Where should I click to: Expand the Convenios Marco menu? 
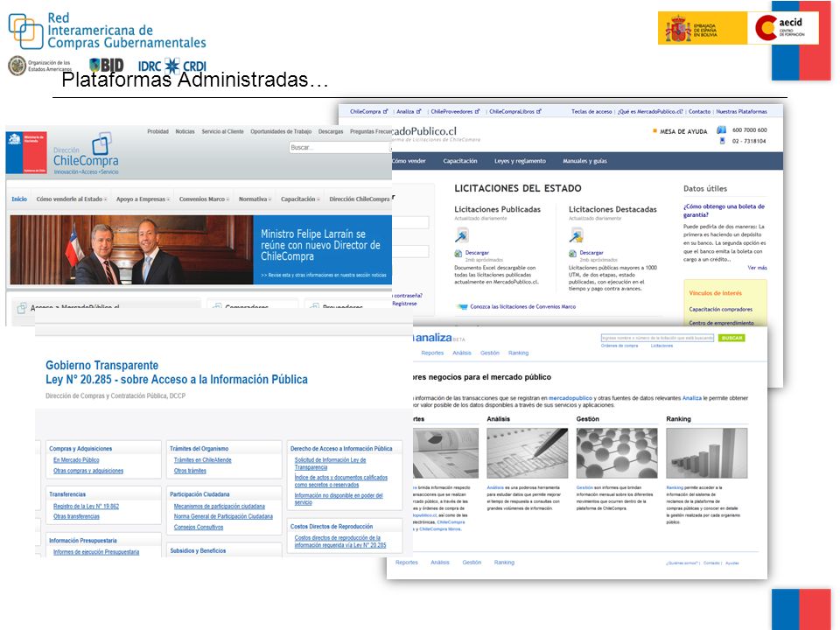point(204,199)
